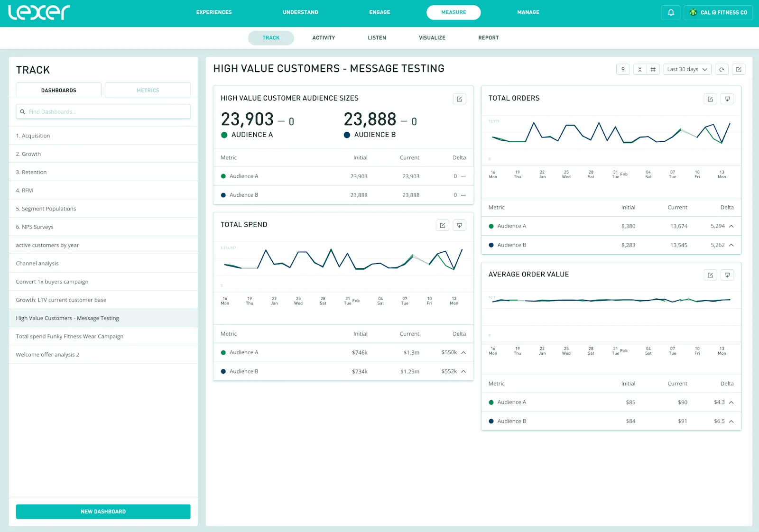Viewport: 759px width, 532px height.
Task: Edit the Average Order Value tile
Action: (710, 275)
